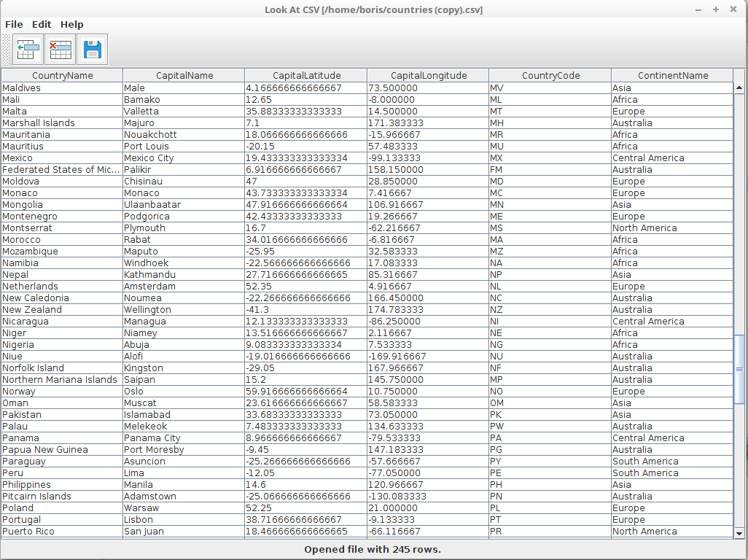This screenshot has width=748, height=560.
Task: Select the New Caledonia cell
Action: [x=62, y=298]
